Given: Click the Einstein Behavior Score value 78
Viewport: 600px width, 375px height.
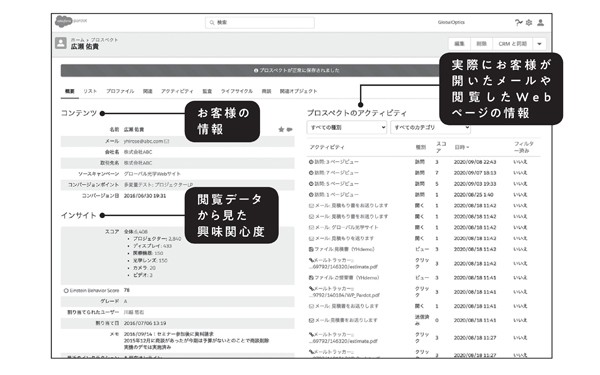Looking at the screenshot, I should pyautogui.click(x=127, y=290).
